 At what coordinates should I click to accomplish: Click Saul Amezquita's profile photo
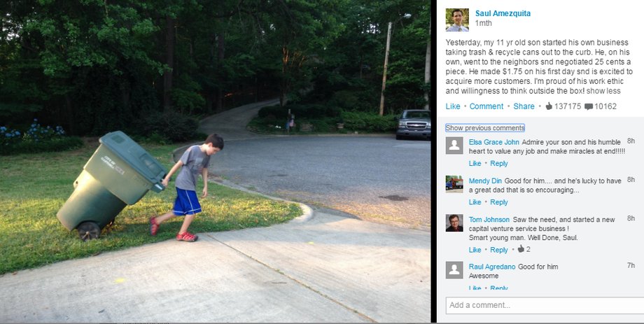(457, 20)
